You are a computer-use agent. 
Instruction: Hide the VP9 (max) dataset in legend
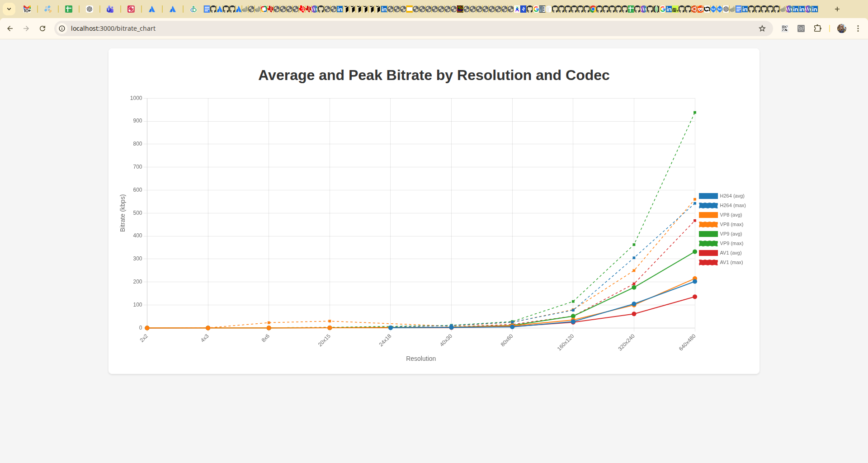[722, 243]
